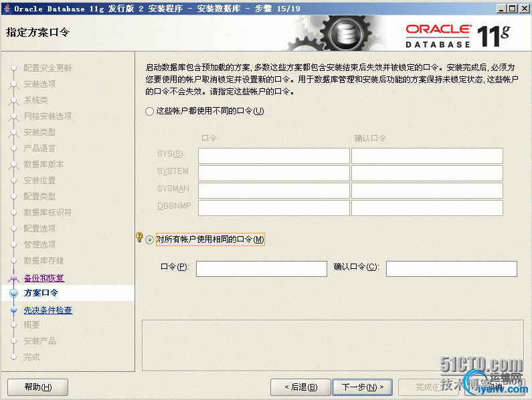This screenshot has width=532, height=400.
Task: Click the 系统类 step
Action: coord(35,100)
